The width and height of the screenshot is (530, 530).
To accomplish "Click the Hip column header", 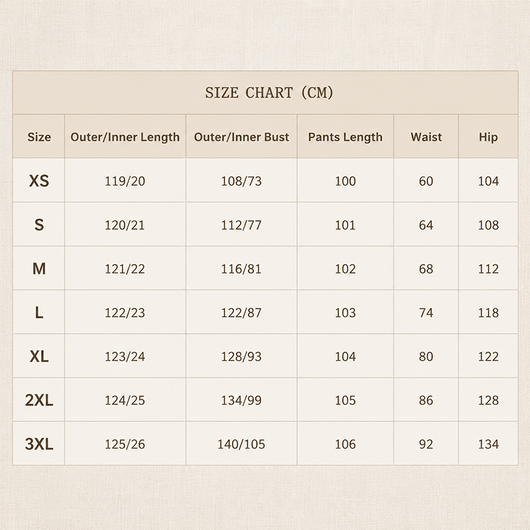I will click(x=488, y=137).
